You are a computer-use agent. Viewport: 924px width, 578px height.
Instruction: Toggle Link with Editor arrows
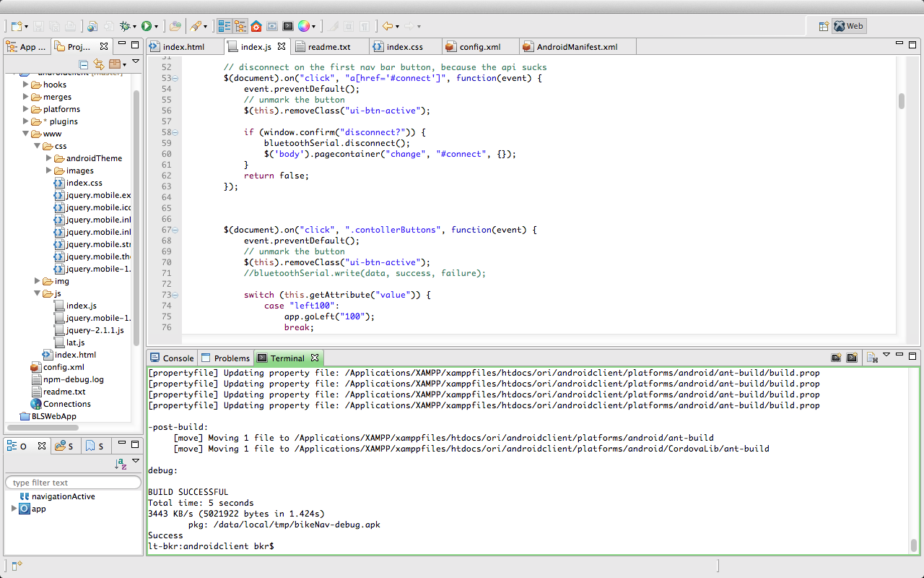[99, 64]
